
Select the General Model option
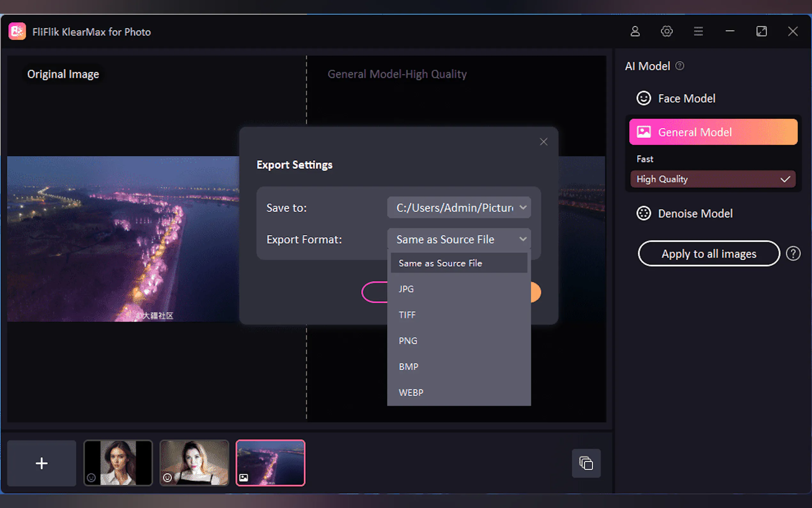pos(713,132)
